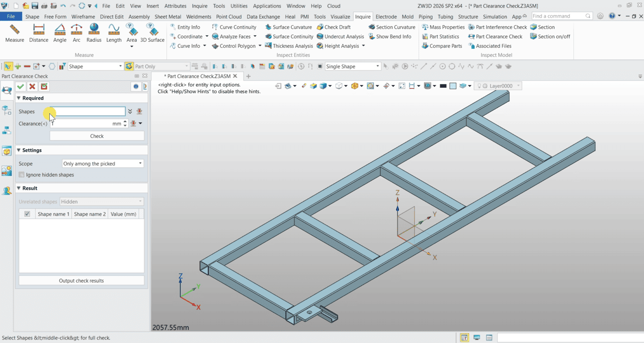Select the 3D Surface measure tool
This screenshot has width=644, height=343.
coord(152,33)
